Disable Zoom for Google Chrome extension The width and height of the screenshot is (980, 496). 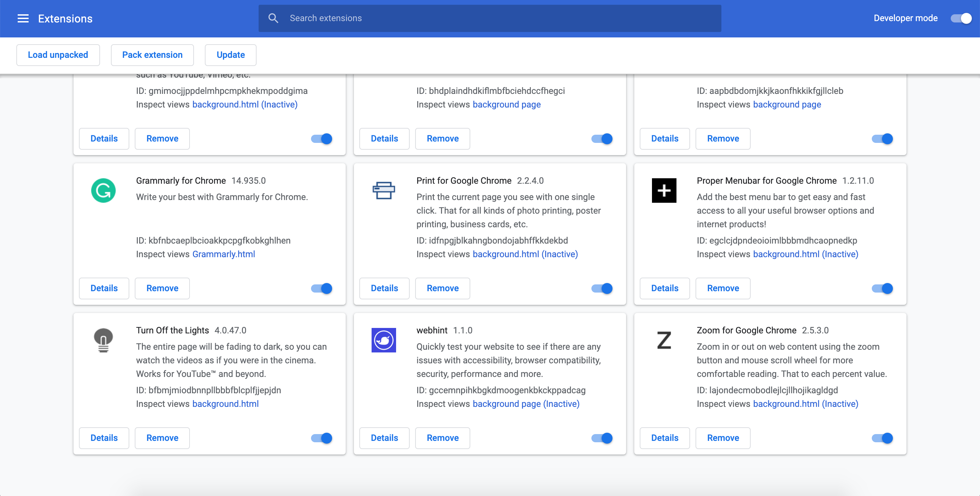(x=882, y=438)
